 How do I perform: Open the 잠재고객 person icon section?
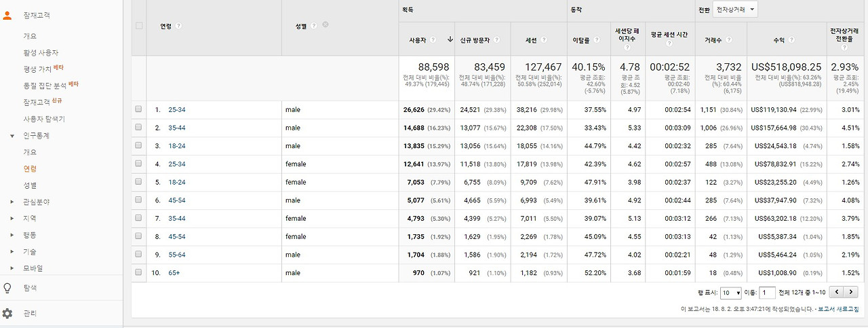pos(7,15)
